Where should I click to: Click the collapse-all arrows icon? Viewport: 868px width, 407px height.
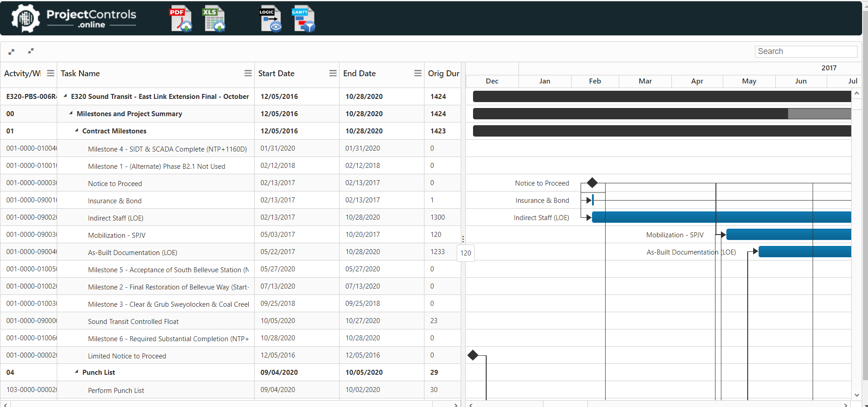pyautogui.click(x=31, y=51)
